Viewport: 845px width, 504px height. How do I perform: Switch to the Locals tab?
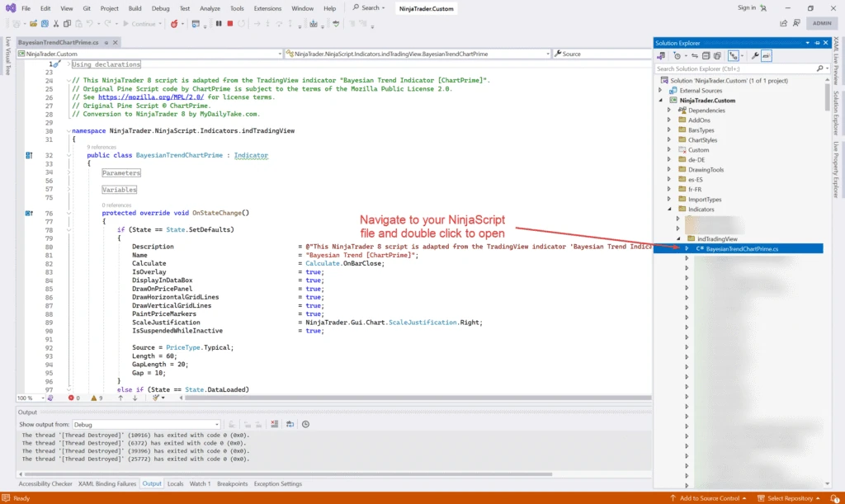(175, 483)
